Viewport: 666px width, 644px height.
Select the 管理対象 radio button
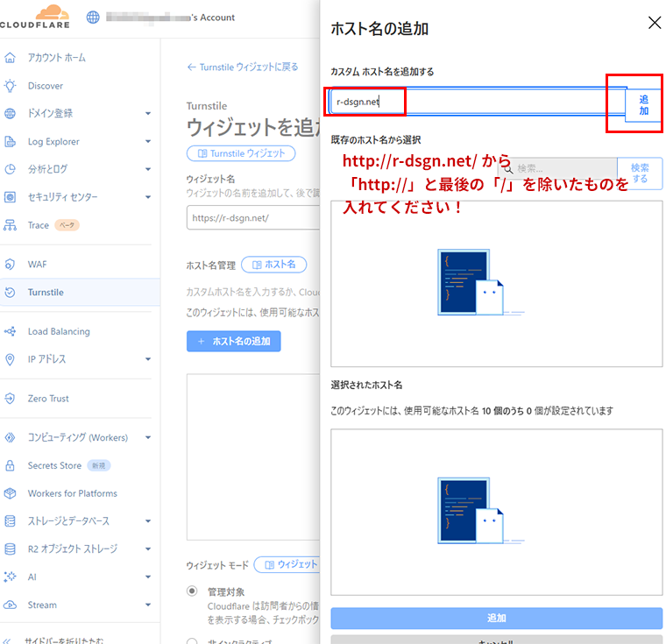pyautogui.click(x=192, y=591)
